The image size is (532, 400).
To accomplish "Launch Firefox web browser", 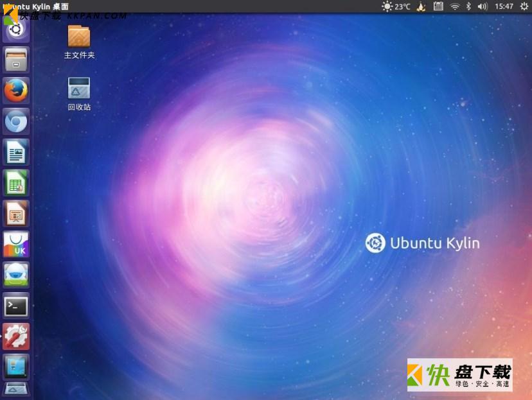I will coord(16,91).
